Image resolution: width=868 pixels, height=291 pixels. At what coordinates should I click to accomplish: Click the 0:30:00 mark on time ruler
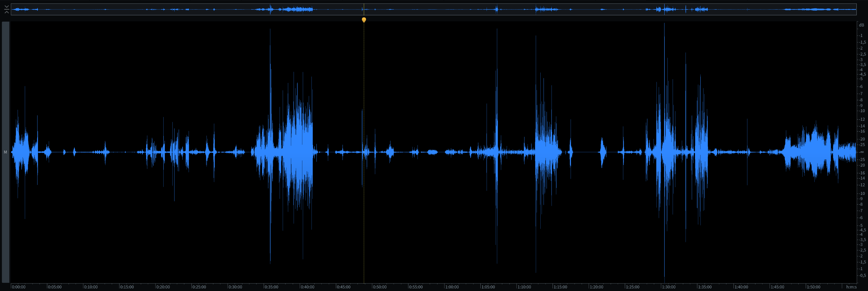click(235, 287)
